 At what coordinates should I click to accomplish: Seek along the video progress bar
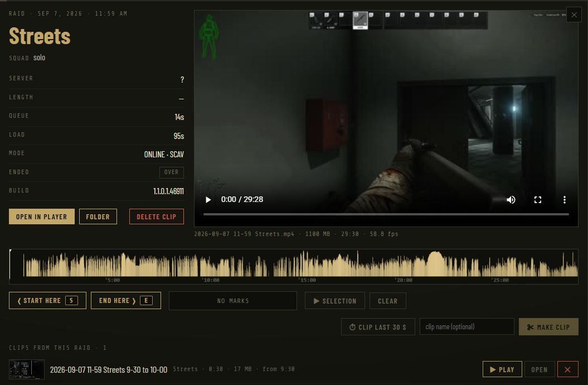[x=386, y=214]
